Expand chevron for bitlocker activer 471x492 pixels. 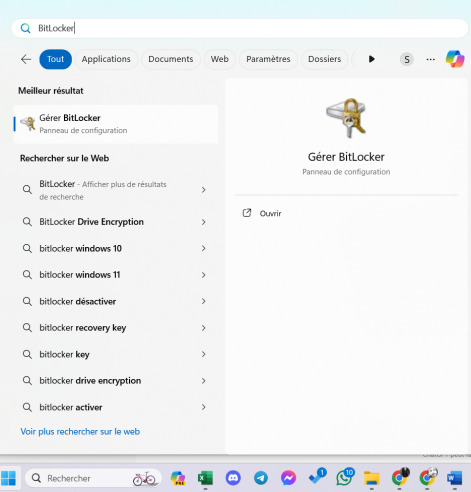coord(204,407)
